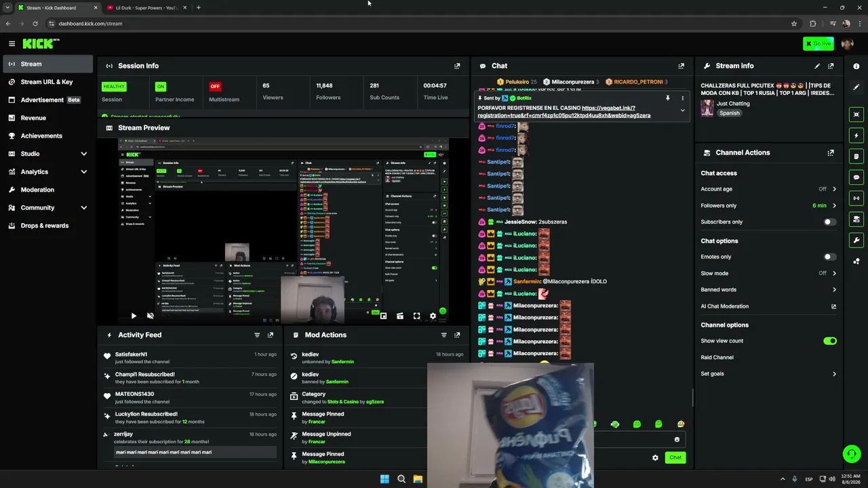Play the stream preview

[x=134, y=316]
